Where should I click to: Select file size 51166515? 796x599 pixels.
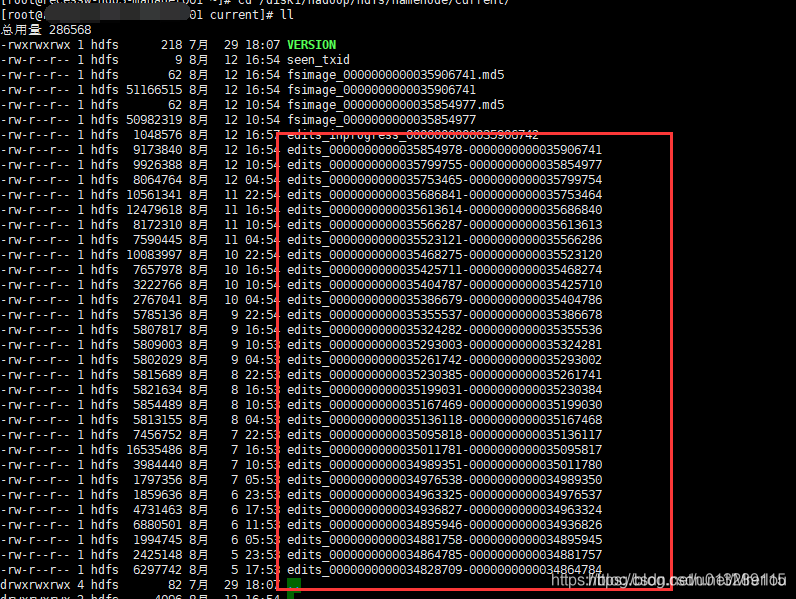(154, 90)
